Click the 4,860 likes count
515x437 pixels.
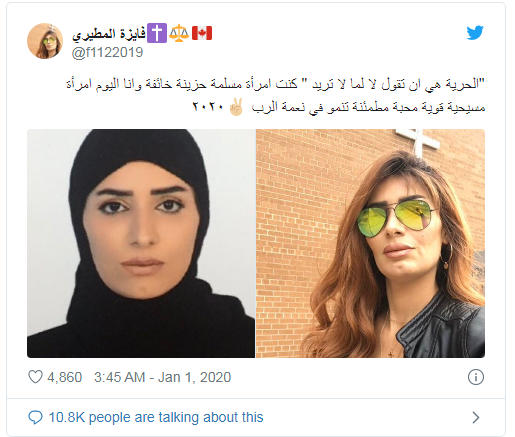(64, 377)
